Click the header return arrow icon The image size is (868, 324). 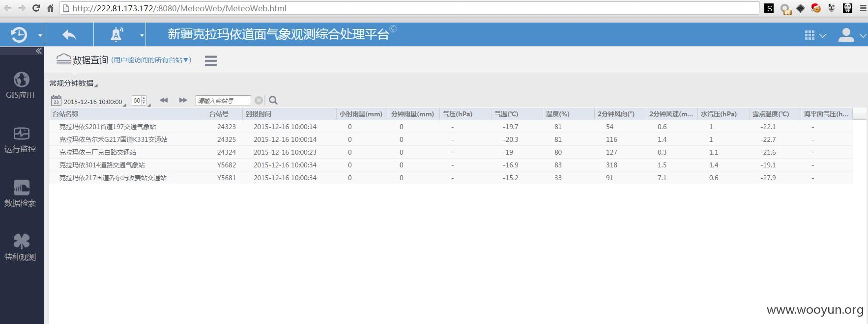tap(69, 35)
